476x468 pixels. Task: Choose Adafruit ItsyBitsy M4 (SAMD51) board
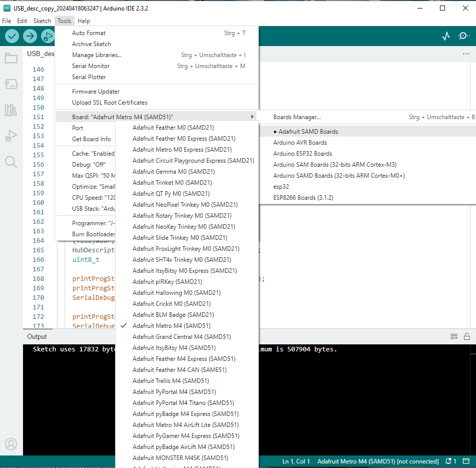point(187,348)
